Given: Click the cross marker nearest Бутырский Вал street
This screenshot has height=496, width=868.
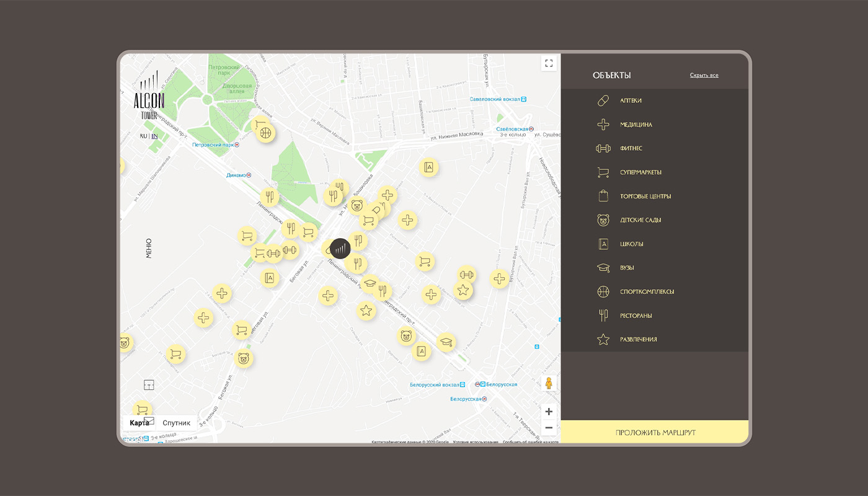Looking at the screenshot, I should [500, 279].
